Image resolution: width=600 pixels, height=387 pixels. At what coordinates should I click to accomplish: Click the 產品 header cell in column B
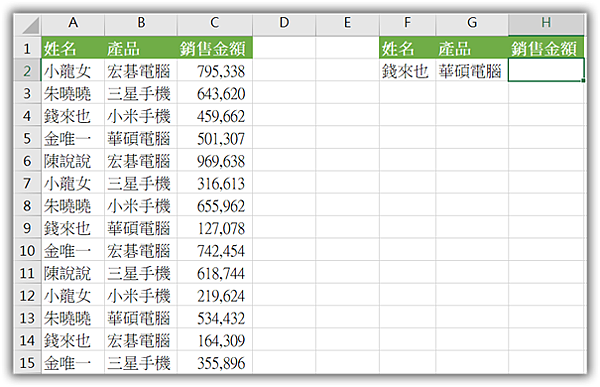tap(141, 48)
